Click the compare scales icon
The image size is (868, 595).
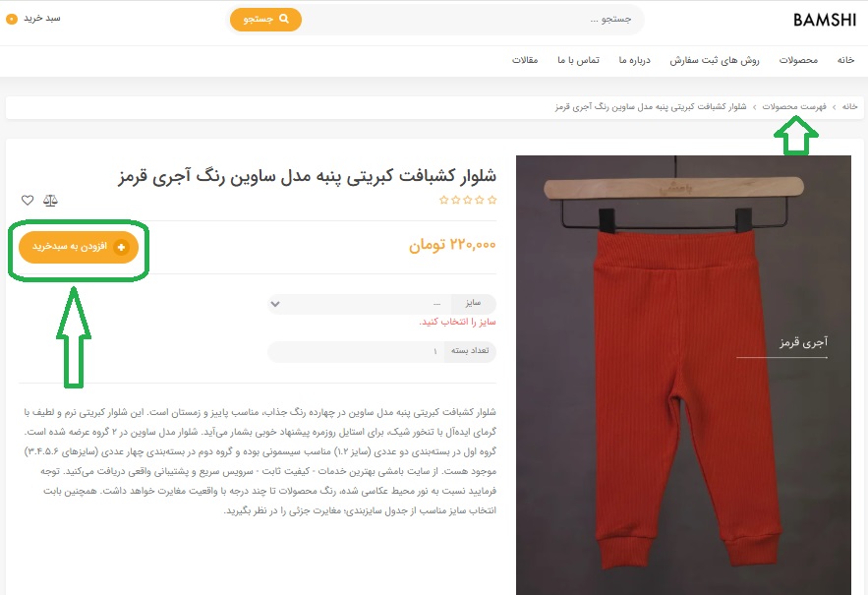pos(50,200)
